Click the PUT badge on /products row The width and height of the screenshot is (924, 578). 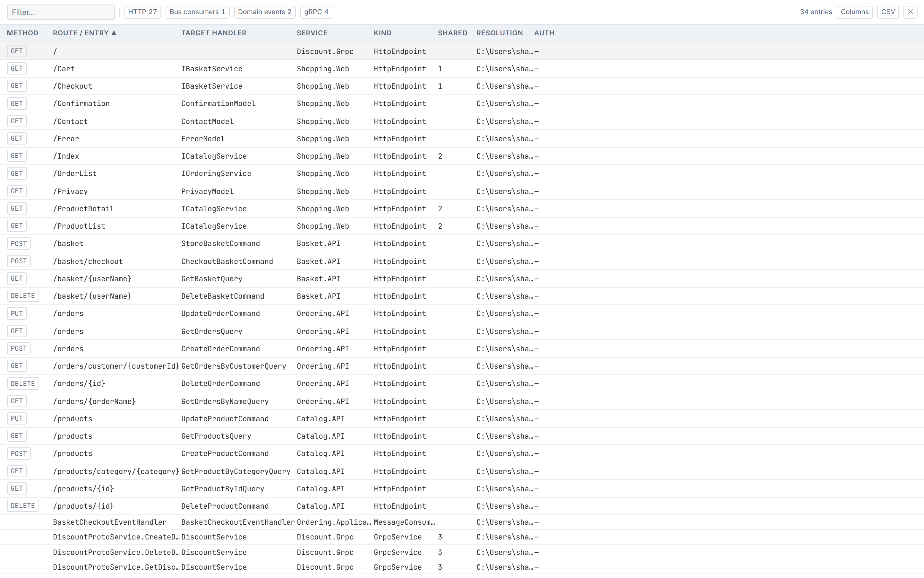pos(17,418)
